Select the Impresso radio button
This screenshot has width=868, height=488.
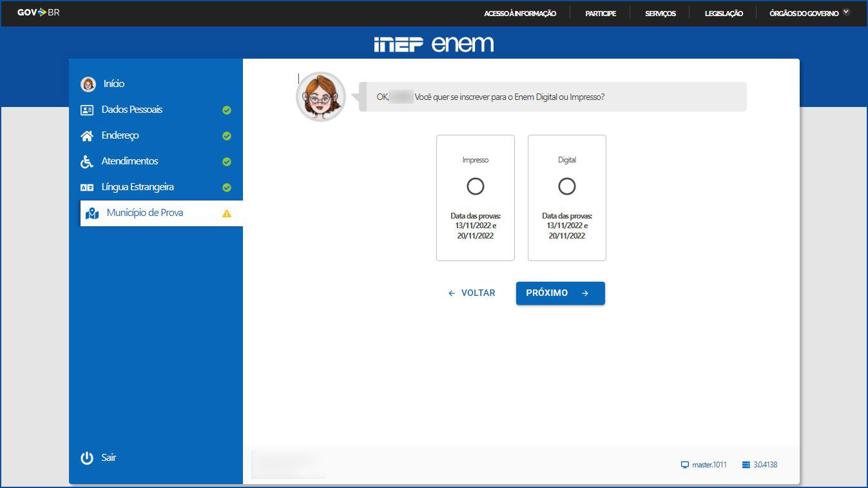[476, 186]
